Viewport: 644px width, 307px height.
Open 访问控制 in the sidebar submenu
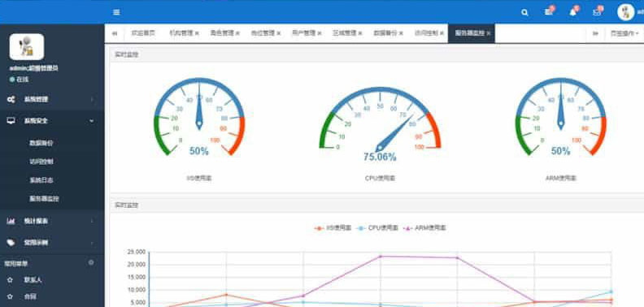(x=41, y=162)
